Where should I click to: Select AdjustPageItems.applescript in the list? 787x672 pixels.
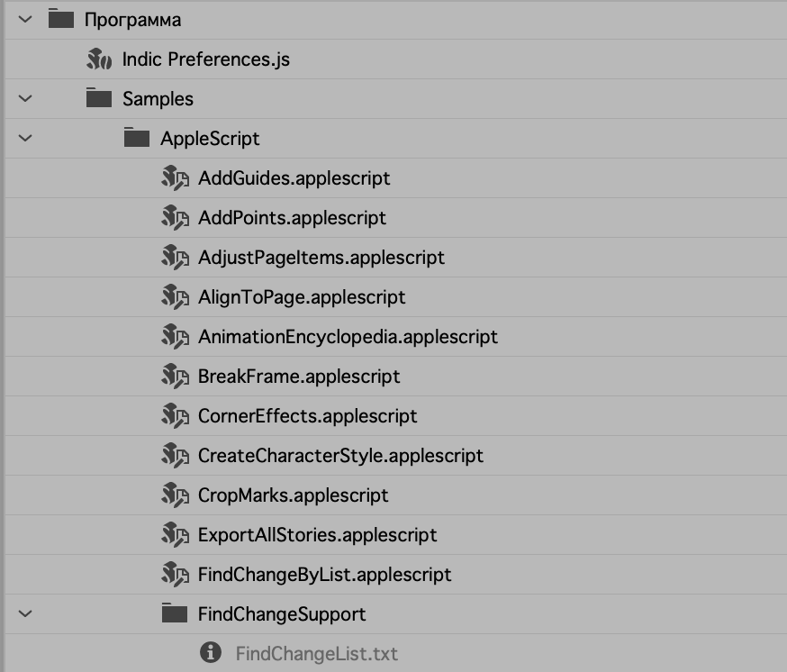pos(321,257)
